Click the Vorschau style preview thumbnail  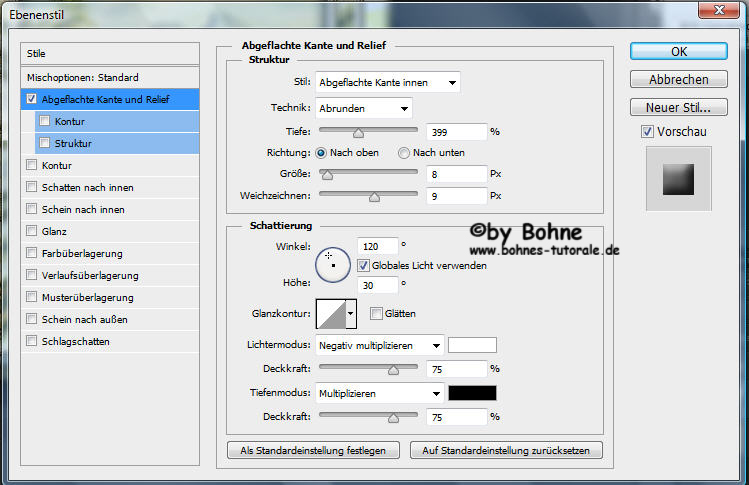pyautogui.click(x=678, y=179)
